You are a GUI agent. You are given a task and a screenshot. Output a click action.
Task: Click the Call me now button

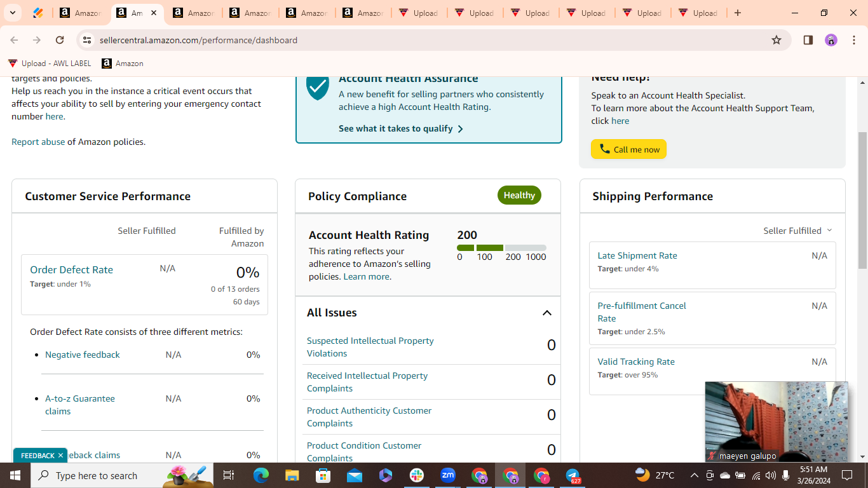click(628, 149)
